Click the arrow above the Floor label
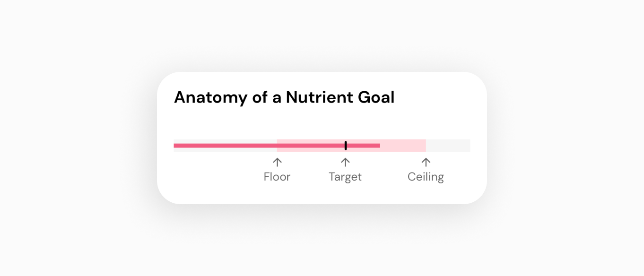Screen dimensions: 644x276 [278, 162]
